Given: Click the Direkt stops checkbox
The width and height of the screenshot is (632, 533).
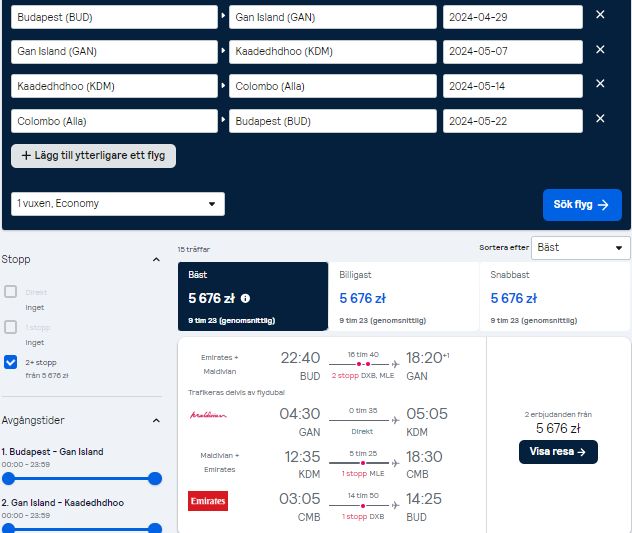Looking at the screenshot, I should (10, 291).
